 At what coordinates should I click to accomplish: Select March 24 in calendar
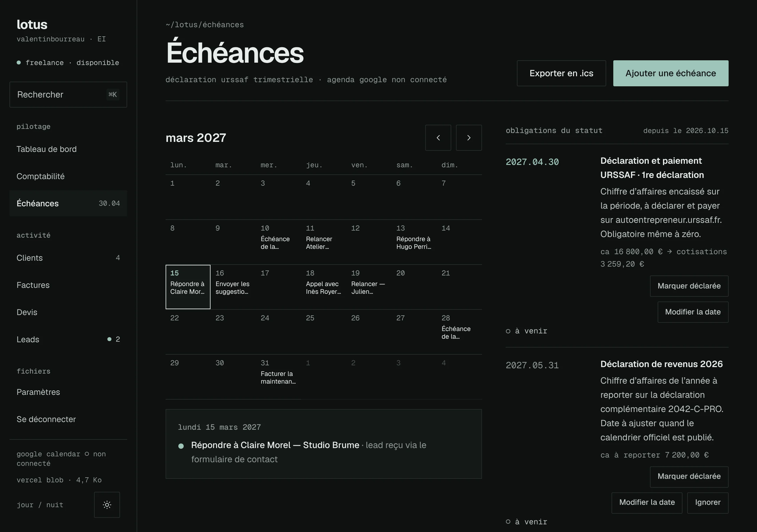click(x=278, y=332)
